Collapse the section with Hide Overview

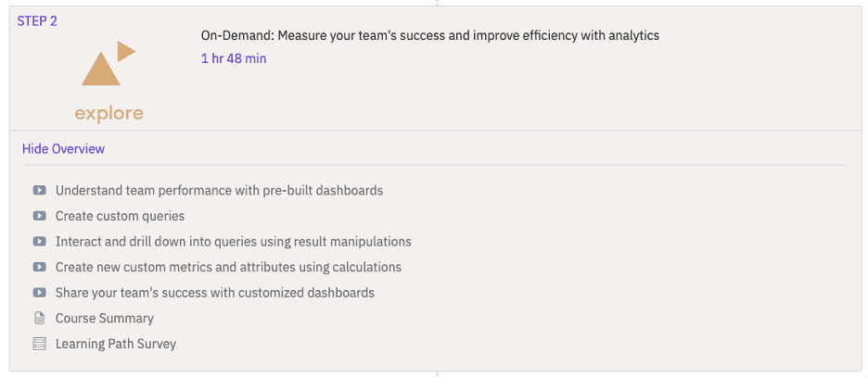[63, 149]
